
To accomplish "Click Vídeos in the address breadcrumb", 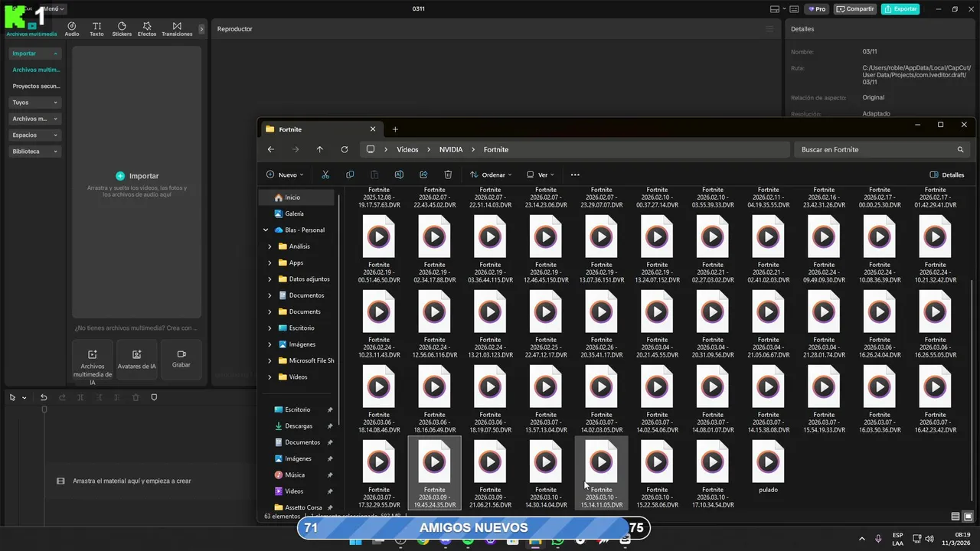I will 407,149.
